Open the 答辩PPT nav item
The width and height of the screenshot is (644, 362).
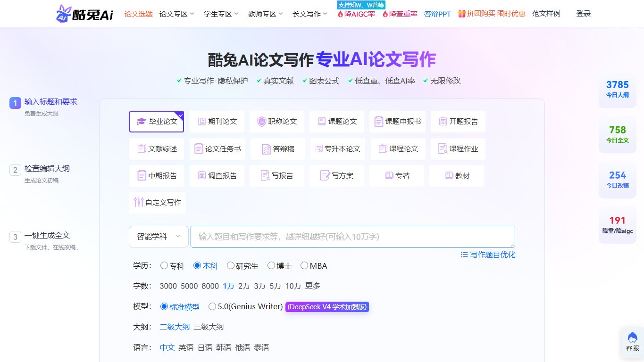click(437, 14)
